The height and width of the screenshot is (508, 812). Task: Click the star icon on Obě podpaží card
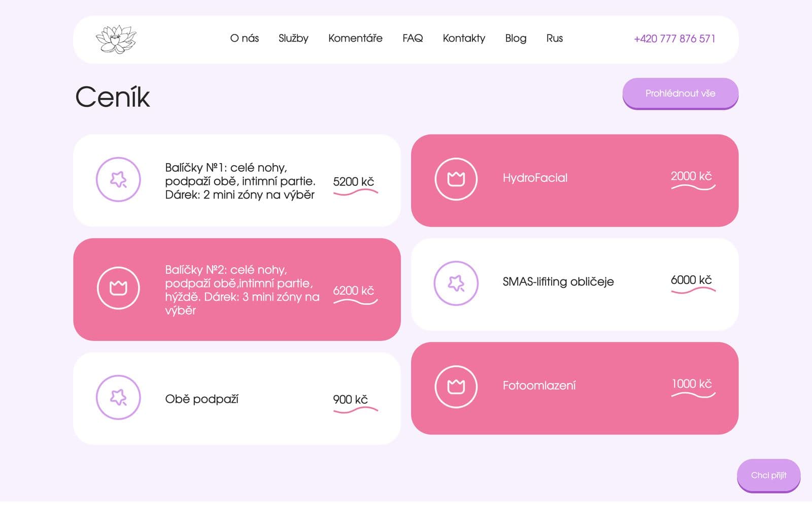click(x=118, y=397)
